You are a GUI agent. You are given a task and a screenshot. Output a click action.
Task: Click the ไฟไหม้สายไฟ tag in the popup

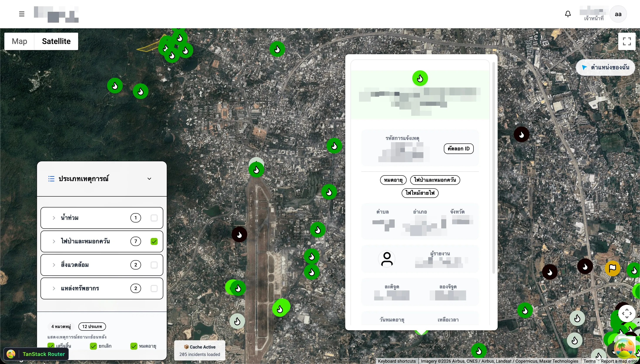pos(420,193)
